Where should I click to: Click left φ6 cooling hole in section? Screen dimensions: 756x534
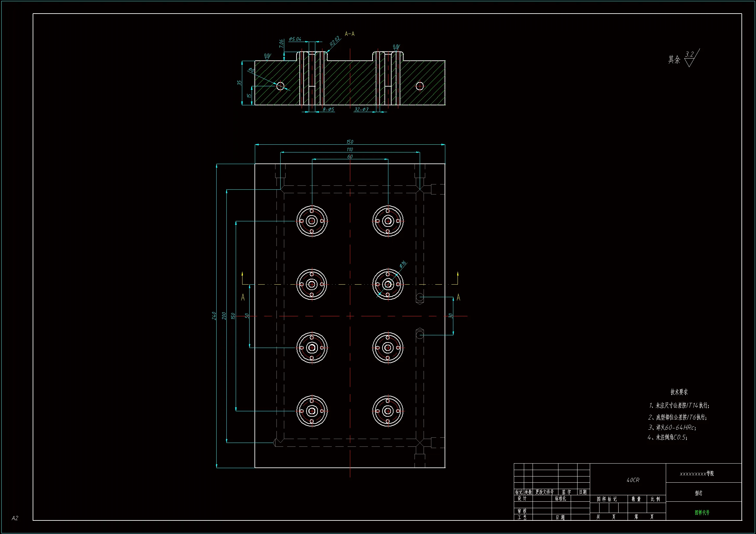(280, 86)
